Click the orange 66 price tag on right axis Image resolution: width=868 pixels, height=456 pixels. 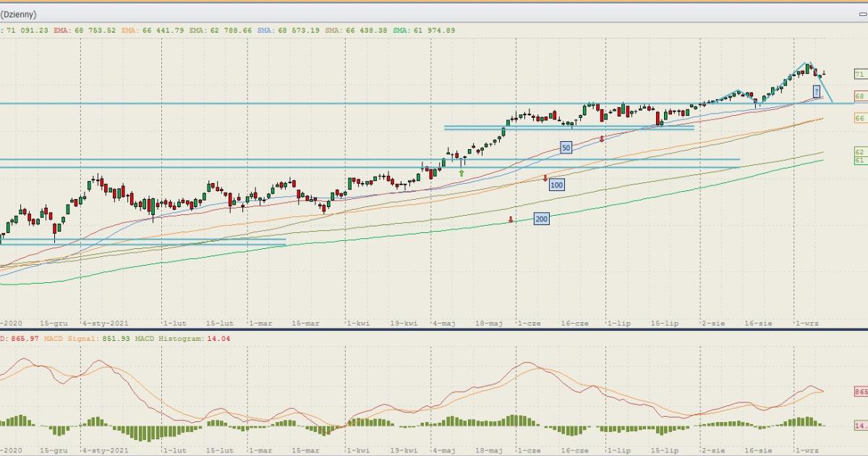859,118
